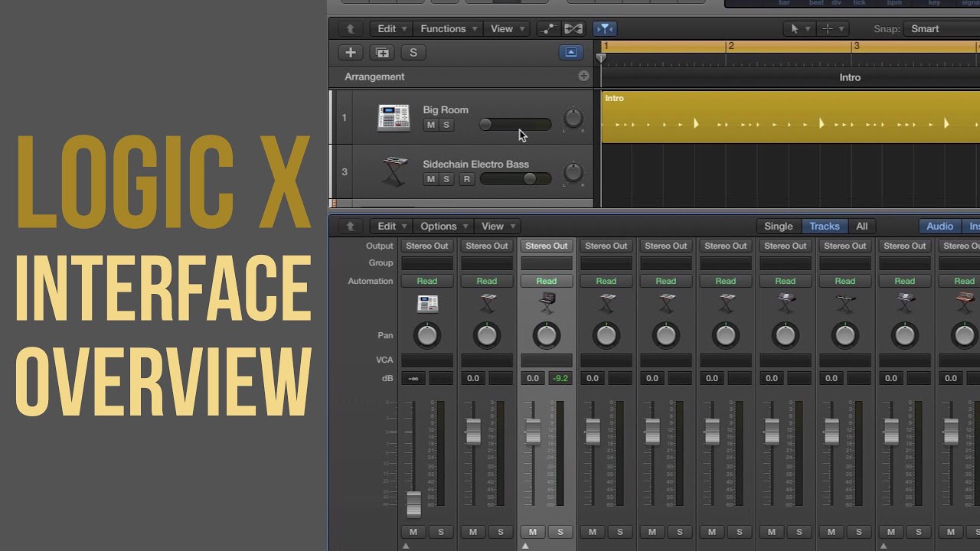Toggle the Show Automation icon in tracks toolbar
The image size is (980, 551).
click(x=548, y=29)
